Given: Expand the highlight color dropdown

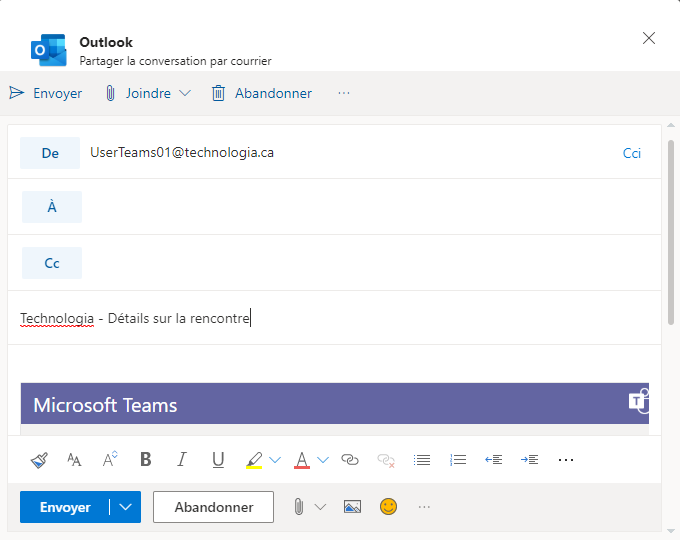Looking at the screenshot, I should pyautogui.click(x=275, y=460).
